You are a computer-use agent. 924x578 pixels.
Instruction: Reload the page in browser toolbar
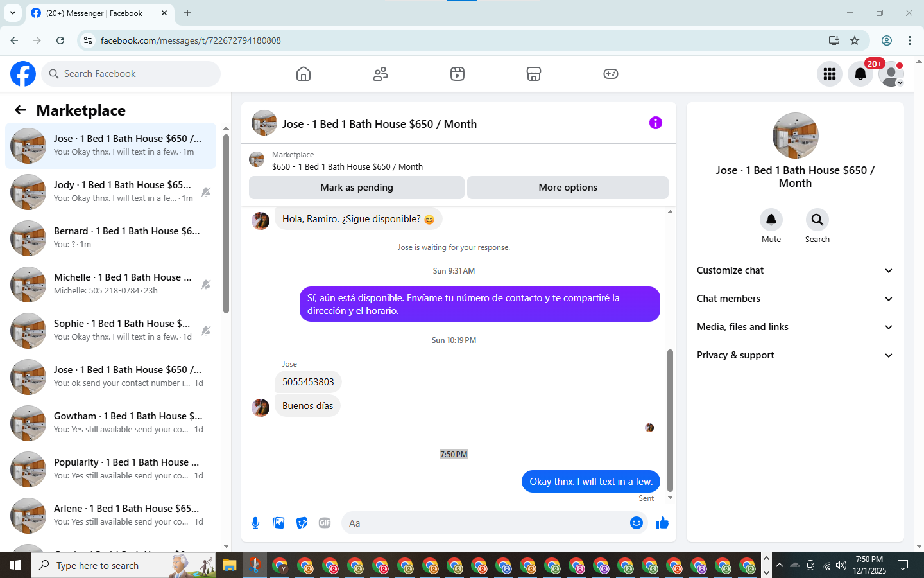pyautogui.click(x=60, y=40)
